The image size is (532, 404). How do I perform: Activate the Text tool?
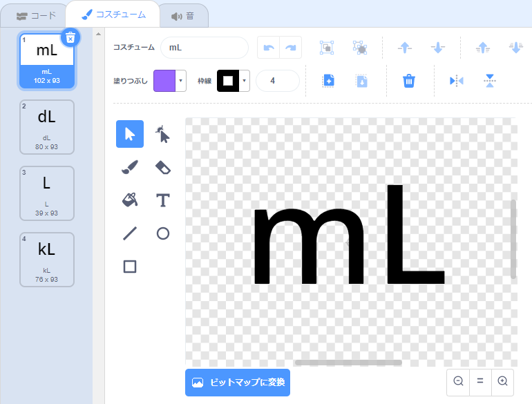(162, 200)
